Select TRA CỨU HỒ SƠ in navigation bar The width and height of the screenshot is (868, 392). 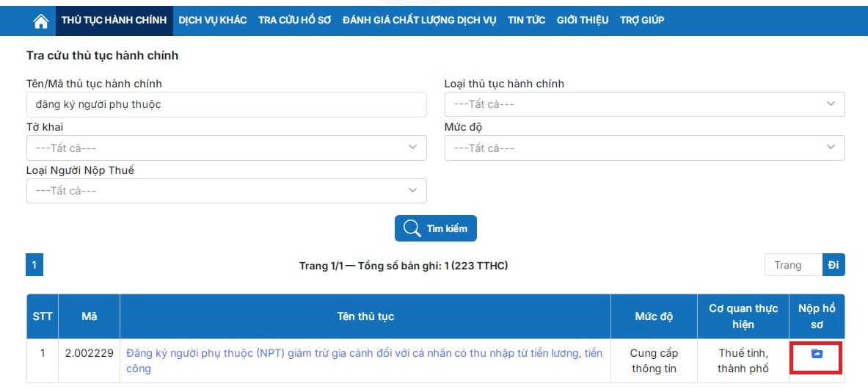coord(294,21)
